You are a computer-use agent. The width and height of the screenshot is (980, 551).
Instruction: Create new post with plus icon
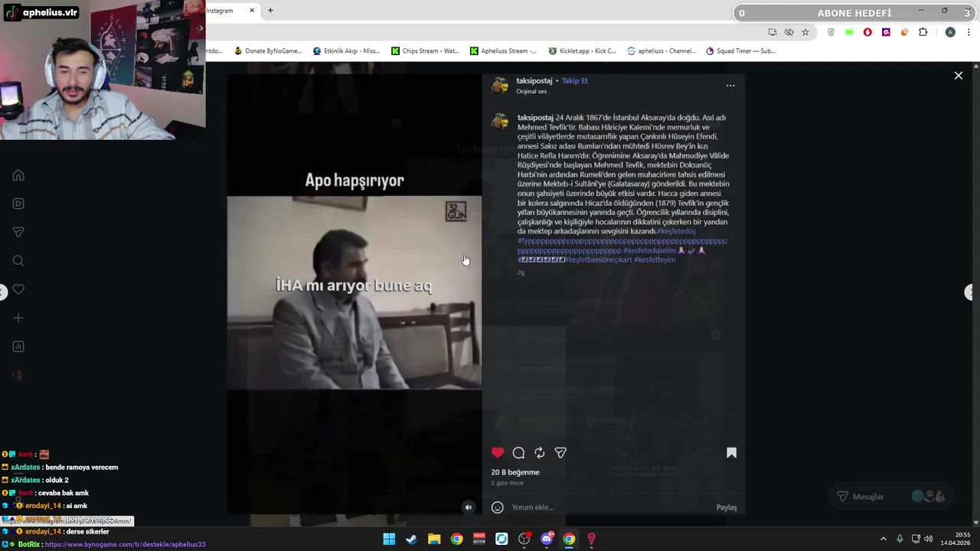(18, 318)
